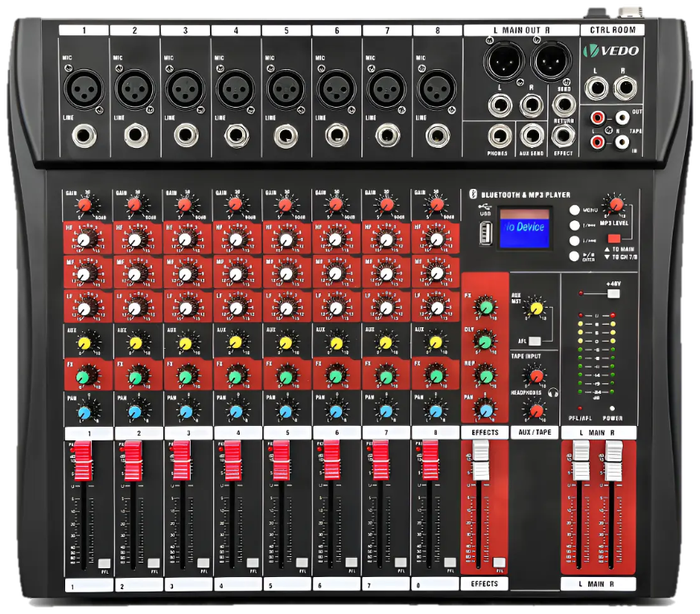The image size is (700, 614).
Task: Push the next track button above play/pause
Action: 575,241
